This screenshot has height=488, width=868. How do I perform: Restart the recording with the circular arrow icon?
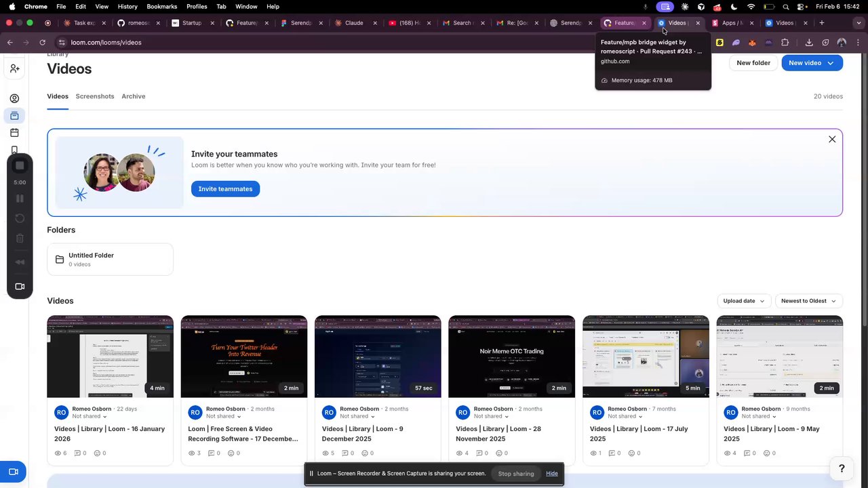point(20,218)
